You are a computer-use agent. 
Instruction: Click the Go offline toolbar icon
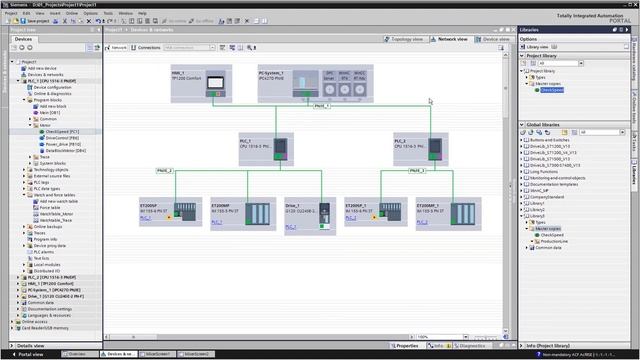pos(201,21)
